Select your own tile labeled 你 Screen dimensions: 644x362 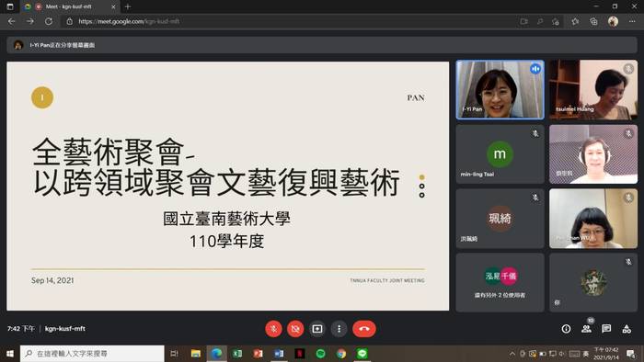point(593,282)
